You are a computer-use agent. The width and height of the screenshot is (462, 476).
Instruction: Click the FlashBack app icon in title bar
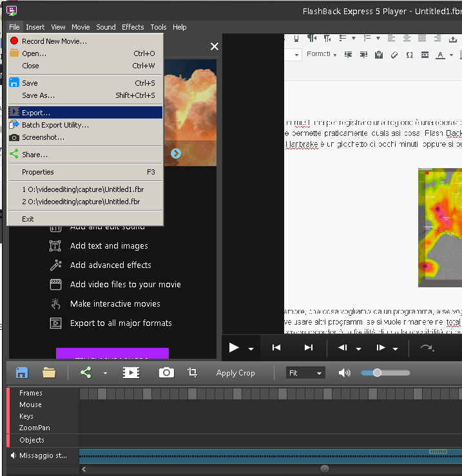(12, 11)
